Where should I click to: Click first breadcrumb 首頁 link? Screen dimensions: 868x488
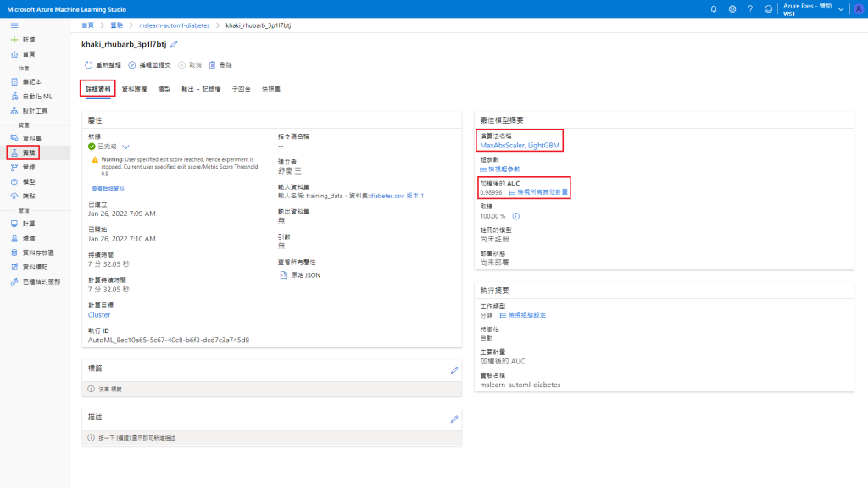(88, 25)
